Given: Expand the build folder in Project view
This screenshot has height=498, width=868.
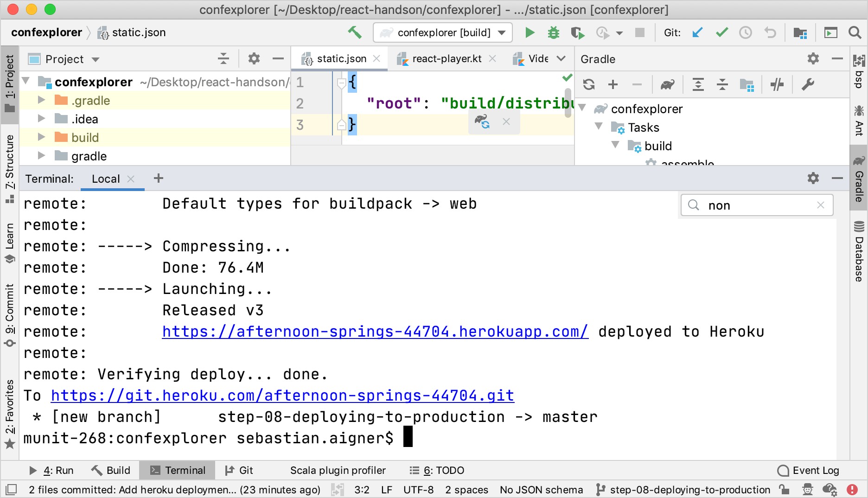Looking at the screenshot, I should point(41,137).
